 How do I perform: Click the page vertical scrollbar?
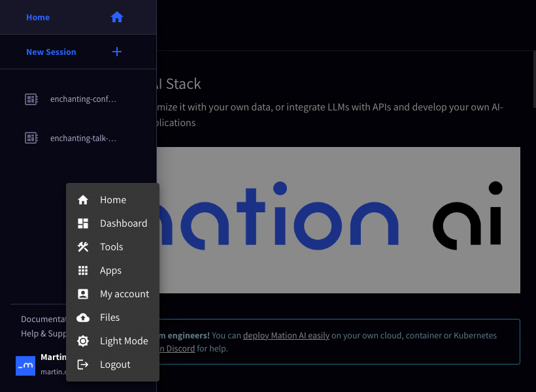pos(534,79)
